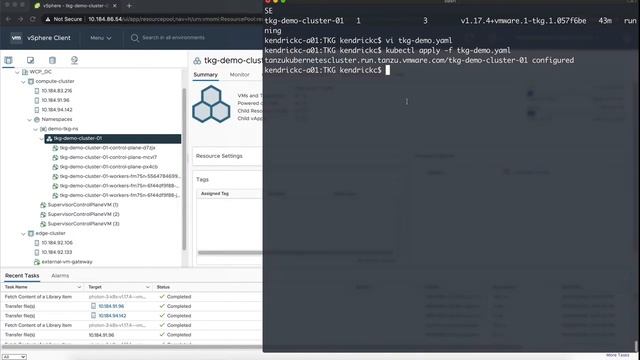Open the Networking inventory view

(x=74, y=60)
